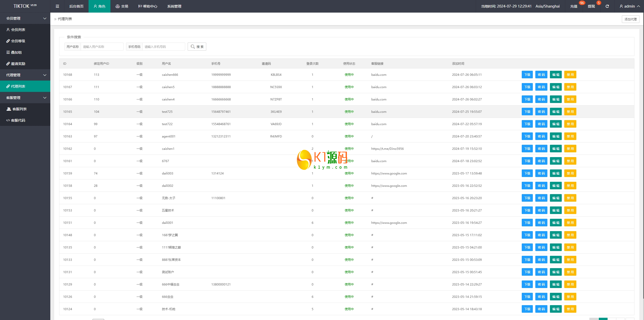The image size is (644, 320).
Task: Click 密码 for 6767 row
Action: pos(541,161)
